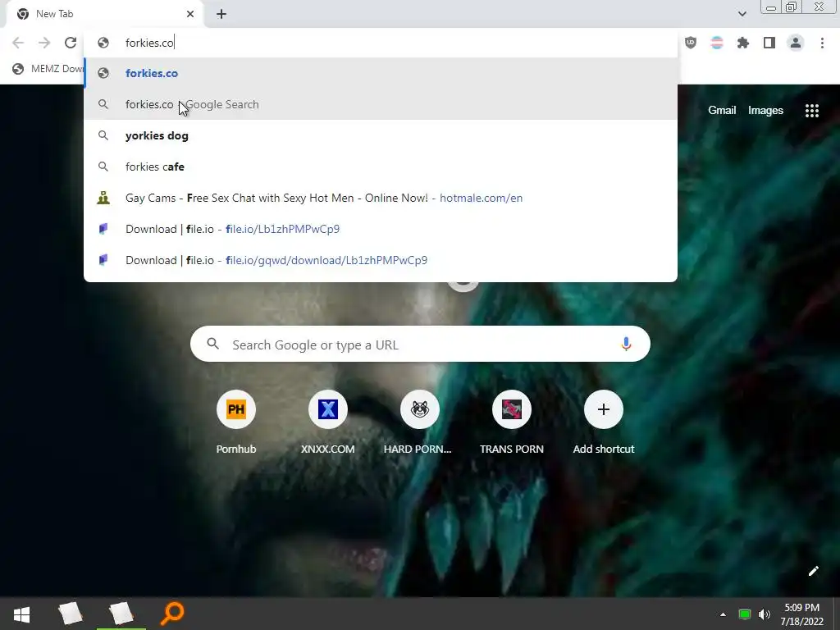Select the file.io/Lb1zhPMPwCp9 history suggestion
The width and height of the screenshot is (840, 630).
(381, 229)
